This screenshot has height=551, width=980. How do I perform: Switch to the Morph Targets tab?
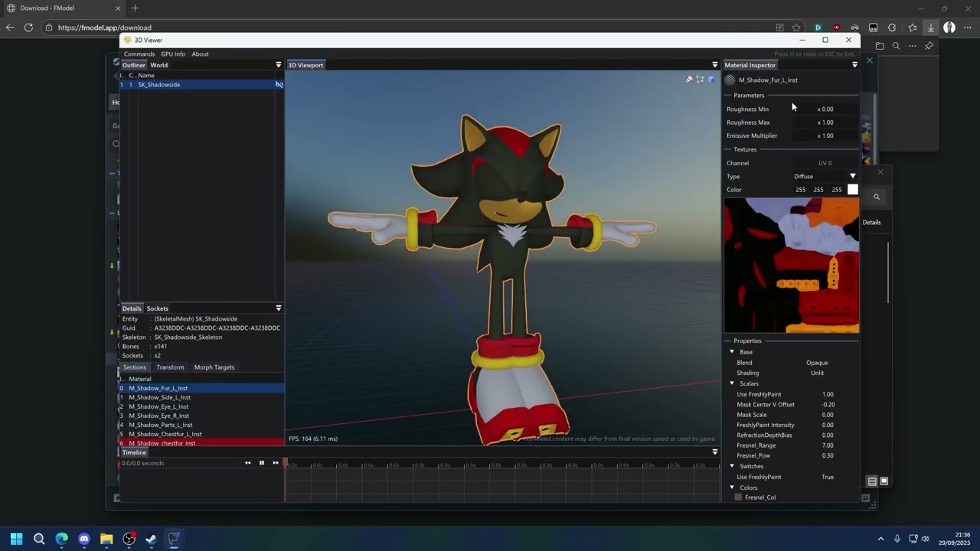pos(214,367)
